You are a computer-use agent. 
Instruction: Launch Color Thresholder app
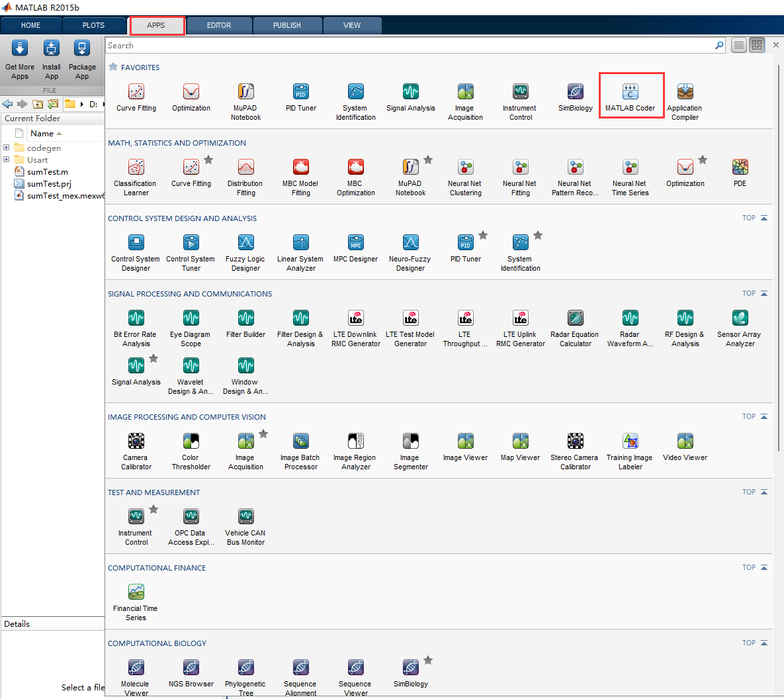pos(191,451)
